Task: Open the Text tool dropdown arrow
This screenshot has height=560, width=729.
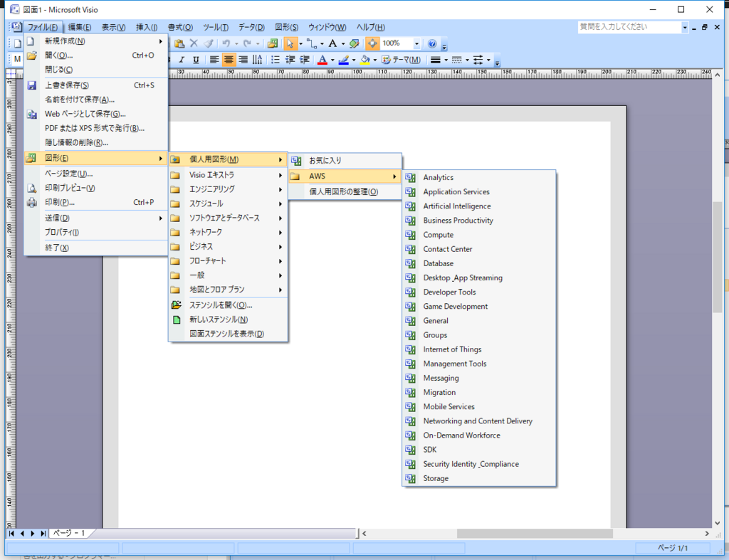Action: [x=343, y=43]
